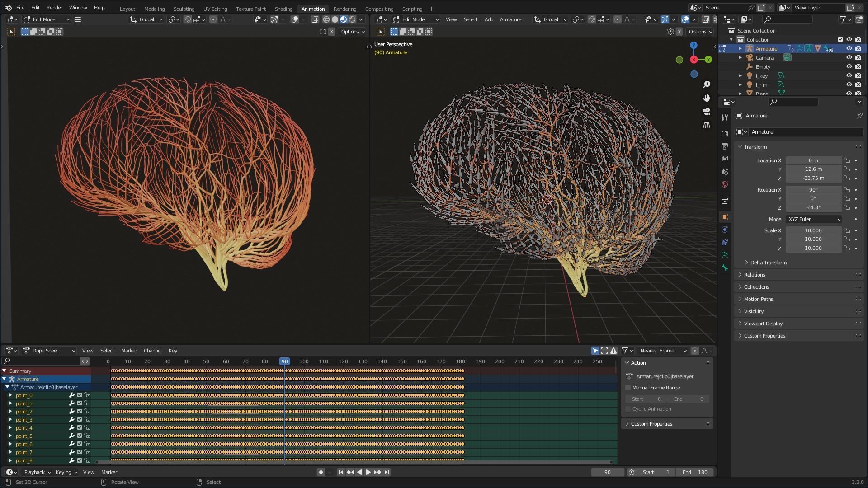Enable Manual Frame Range checkbox
Viewport: 868px width, 488px height.
point(628,388)
